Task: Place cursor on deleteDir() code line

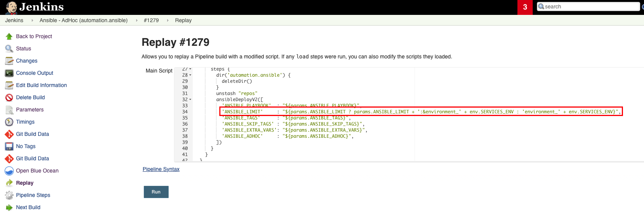Action: click(237, 81)
